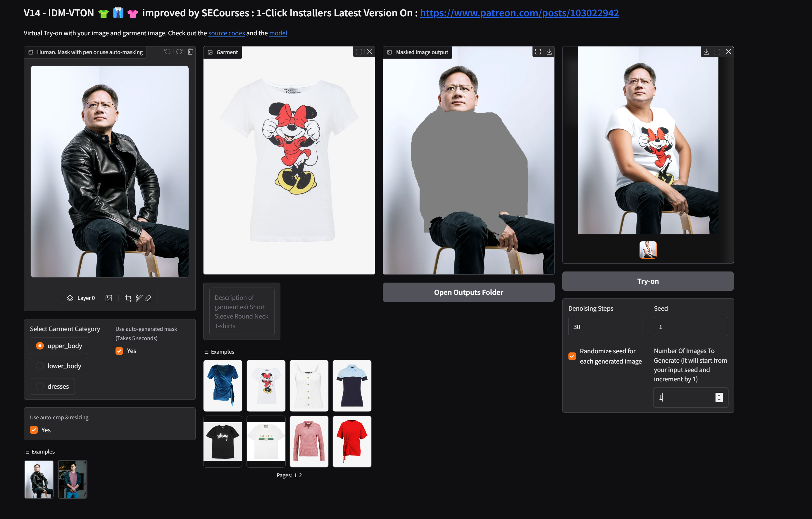Click the redo arrow in human panel
This screenshot has height=519, width=812.
(179, 51)
